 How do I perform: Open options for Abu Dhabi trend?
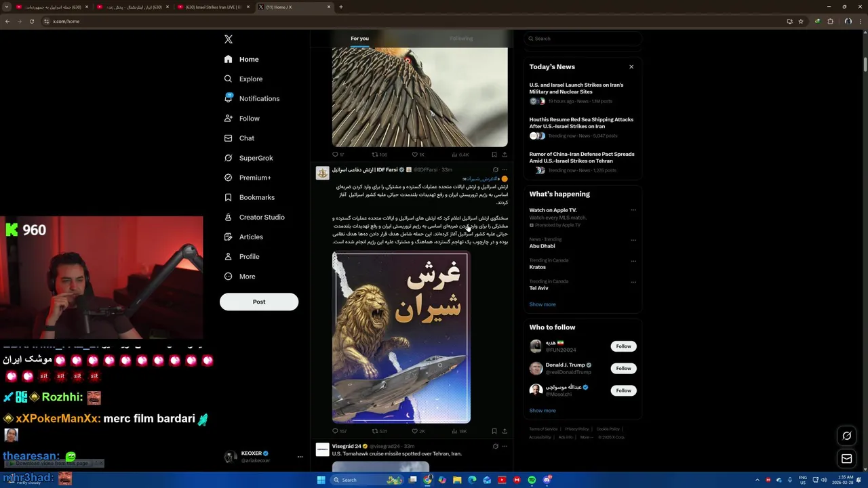(x=633, y=240)
